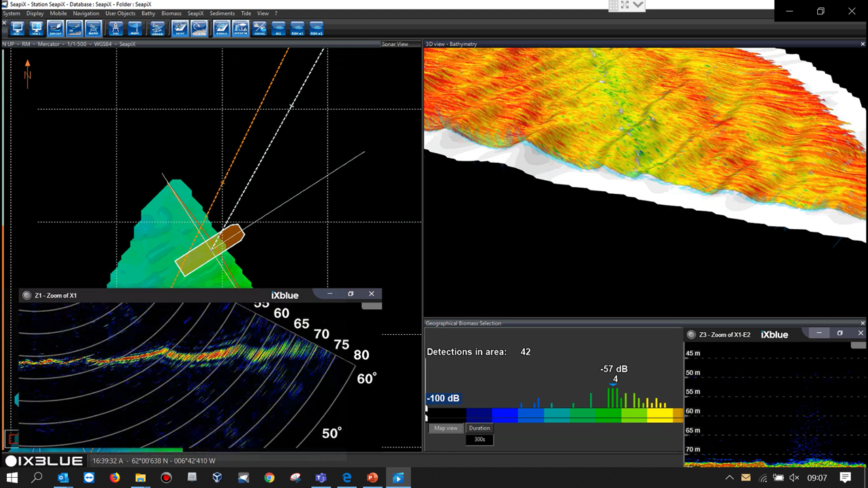Open the Biomass menu
The image size is (868, 488).
tap(172, 14)
